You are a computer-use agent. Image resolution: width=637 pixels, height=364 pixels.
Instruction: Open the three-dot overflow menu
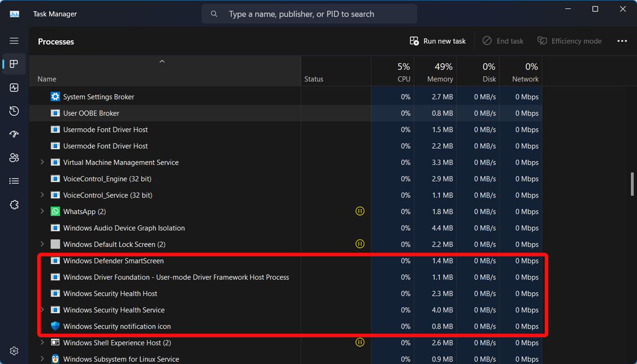pos(622,41)
